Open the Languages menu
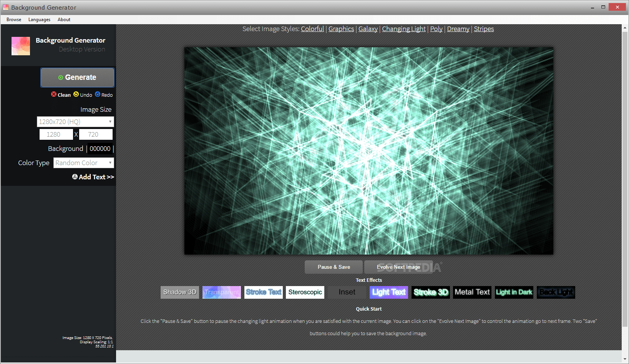The width and height of the screenshot is (629, 364). click(x=39, y=20)
